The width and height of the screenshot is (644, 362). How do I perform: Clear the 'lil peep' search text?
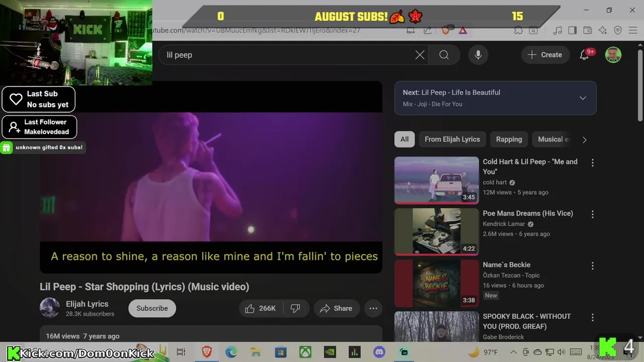click(420, 55)
